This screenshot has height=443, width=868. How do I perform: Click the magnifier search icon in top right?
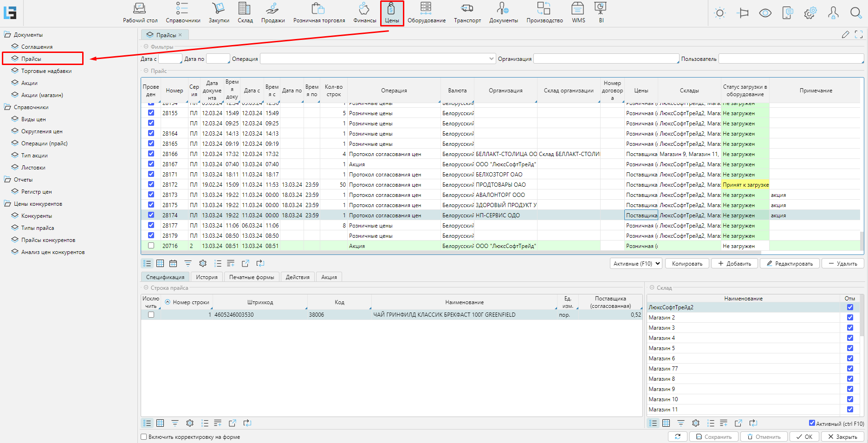click(x=855, y=13)
